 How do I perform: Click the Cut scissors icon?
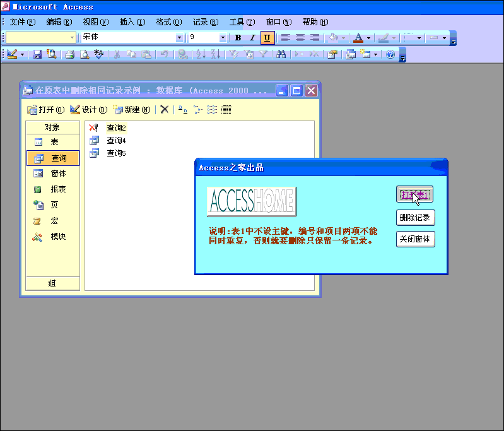[x=117, y=54]
